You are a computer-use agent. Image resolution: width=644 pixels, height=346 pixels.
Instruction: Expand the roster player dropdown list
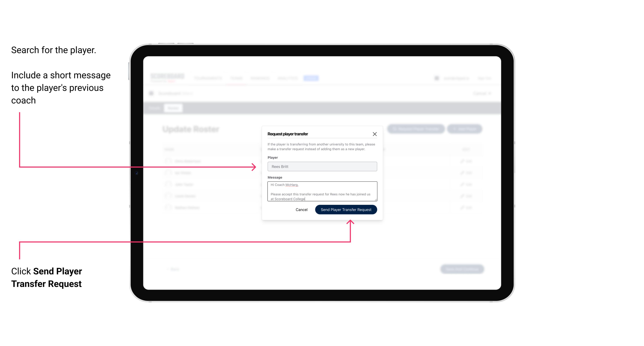click(x=322, y=167)
